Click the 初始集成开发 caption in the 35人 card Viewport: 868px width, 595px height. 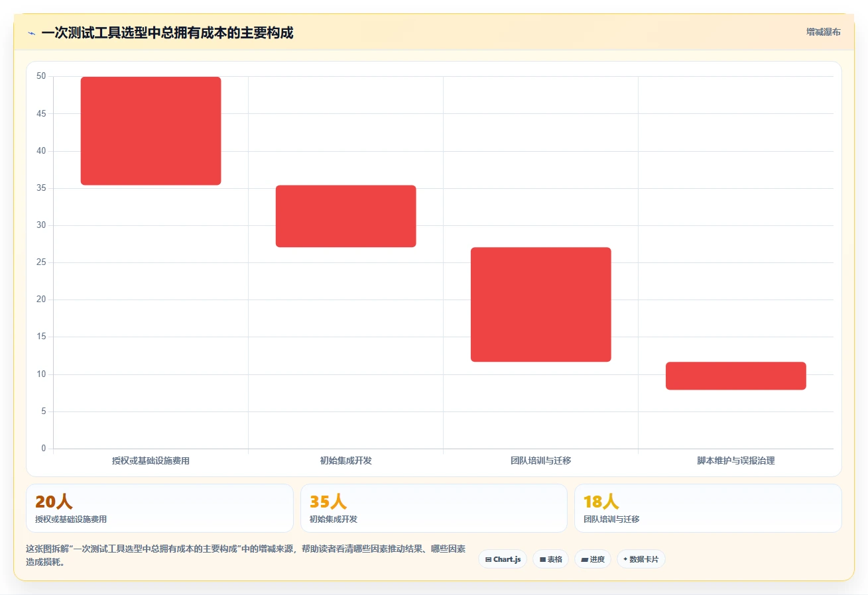[334, 519]
